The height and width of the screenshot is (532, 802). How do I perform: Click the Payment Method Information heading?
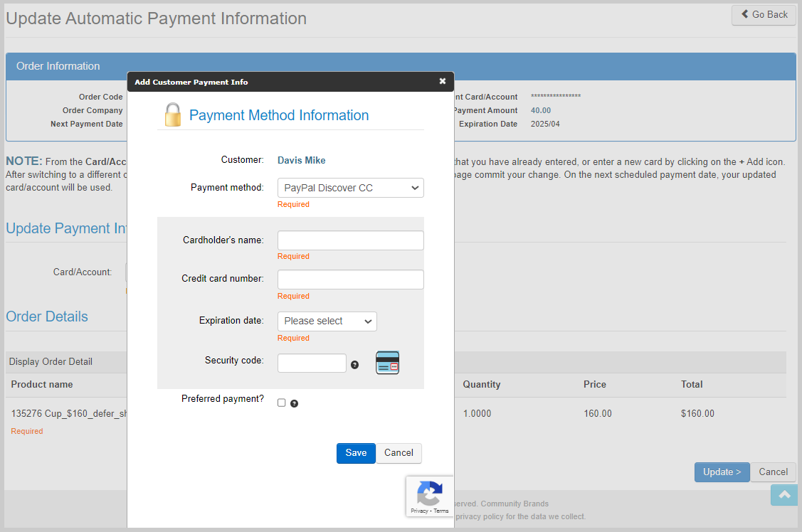(279, 115)
